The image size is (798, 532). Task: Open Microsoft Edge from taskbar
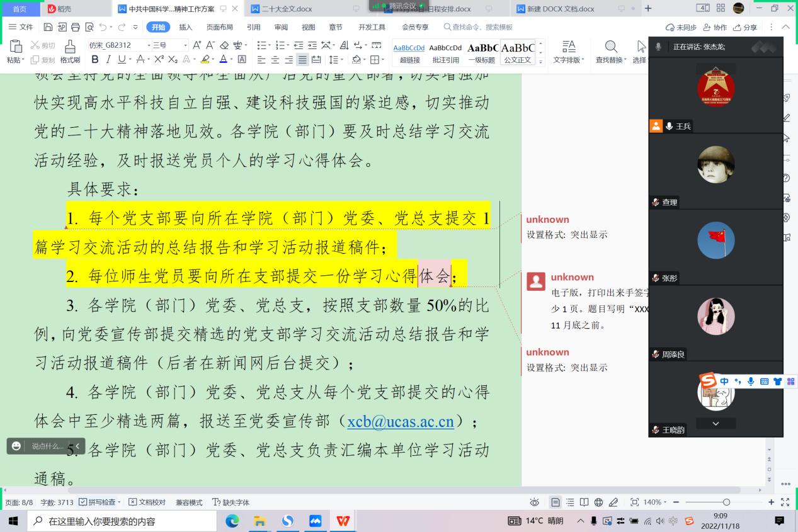pos(232,521)
